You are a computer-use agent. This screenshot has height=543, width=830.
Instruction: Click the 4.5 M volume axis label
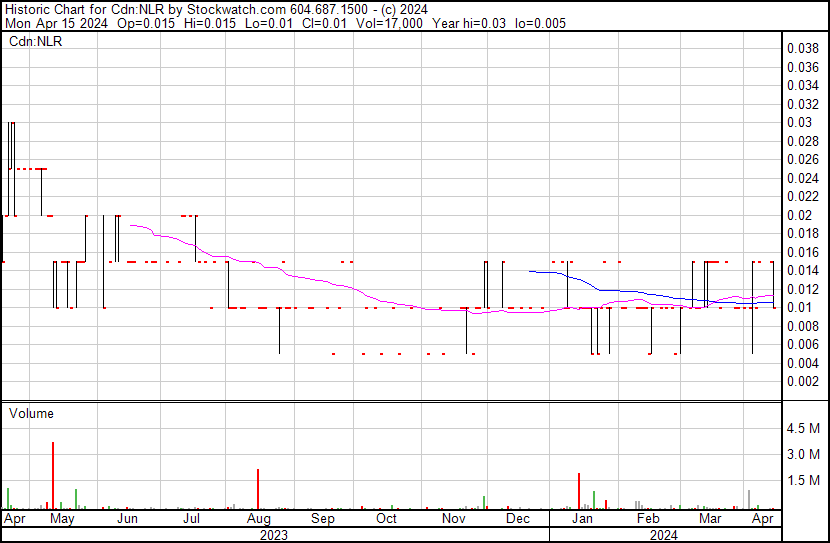coord(806,428)
